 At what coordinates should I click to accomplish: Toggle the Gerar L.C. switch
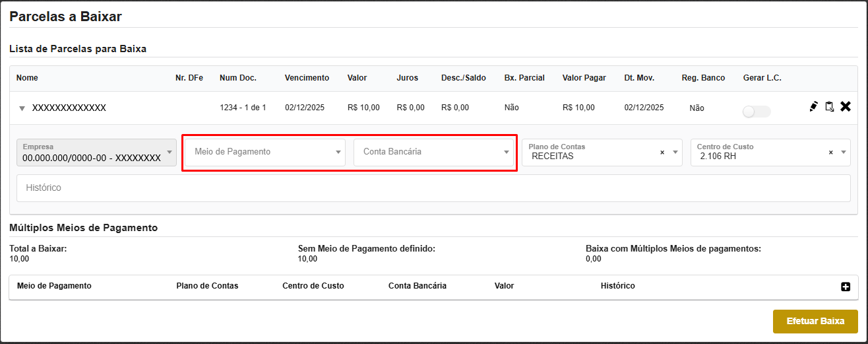756,112
